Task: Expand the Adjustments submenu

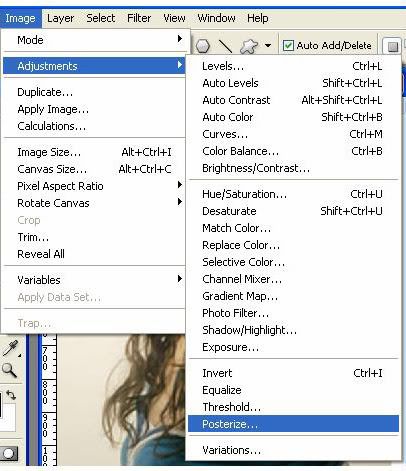Action: tap(94, 66)
